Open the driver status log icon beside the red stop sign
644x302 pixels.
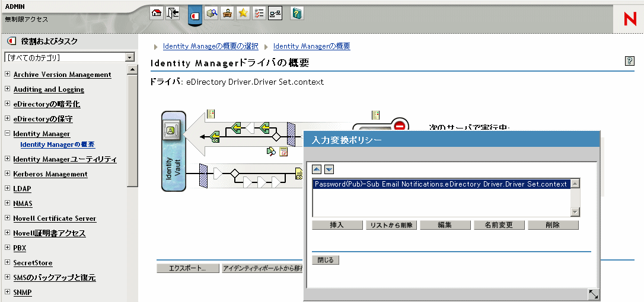pos(375,115)
